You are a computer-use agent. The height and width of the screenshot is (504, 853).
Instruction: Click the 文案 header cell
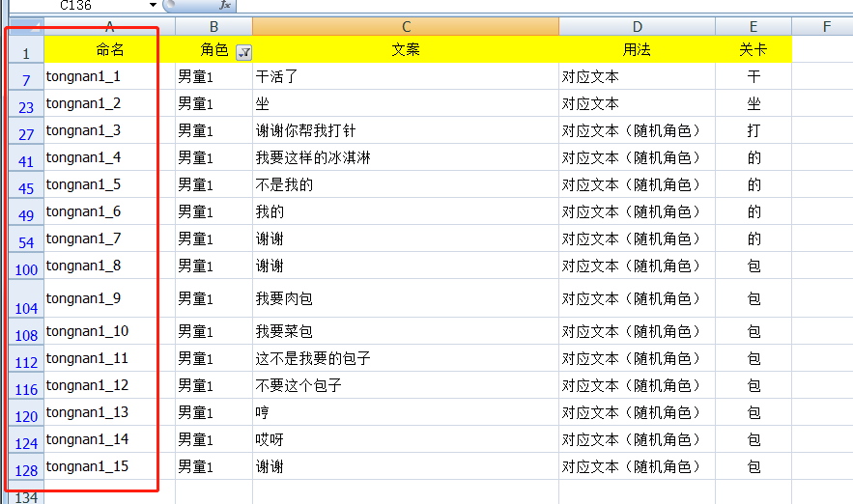click(406, 49)
